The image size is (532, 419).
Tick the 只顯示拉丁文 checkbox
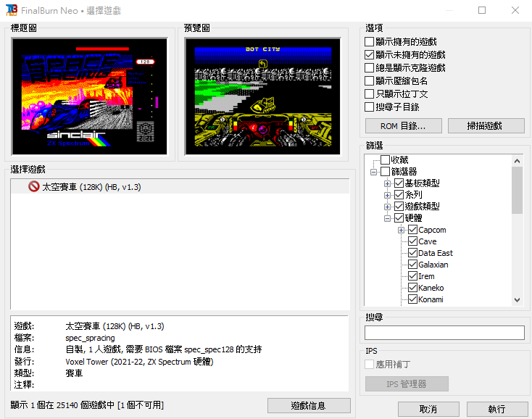pos(369,94)
